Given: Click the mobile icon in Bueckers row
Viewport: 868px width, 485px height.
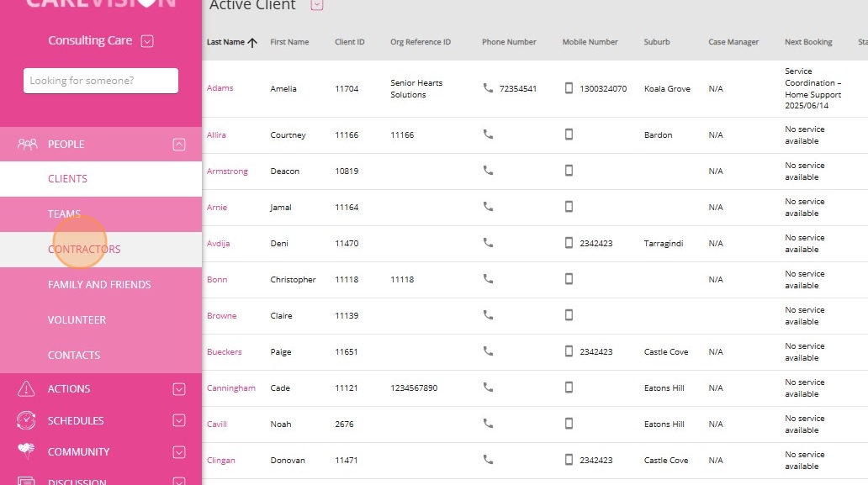Looking at the screenshot, I should click(x=569, y=351).
